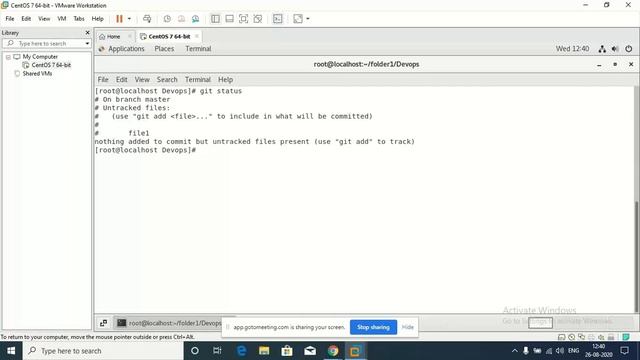Select CentOS 7 64-bit in library tree
The width and height of the screenshot is (640, 360).
51,65
